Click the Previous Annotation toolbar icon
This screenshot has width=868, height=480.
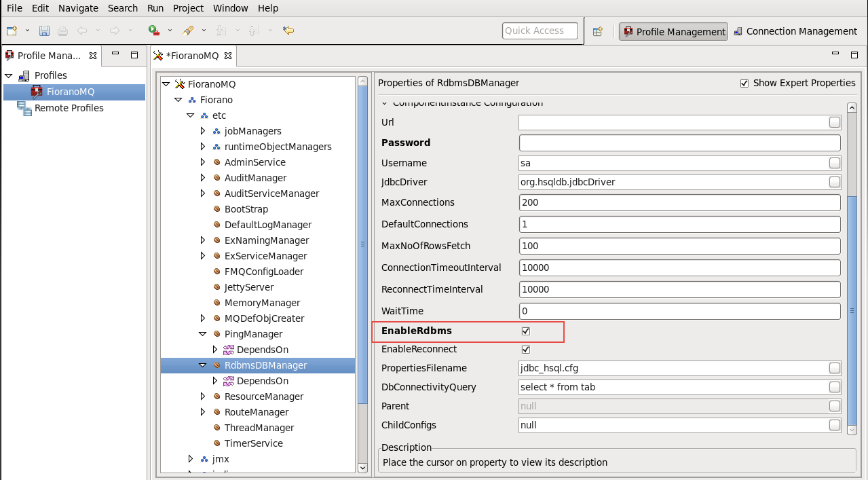pyautogui.click(x=253, y=31)
